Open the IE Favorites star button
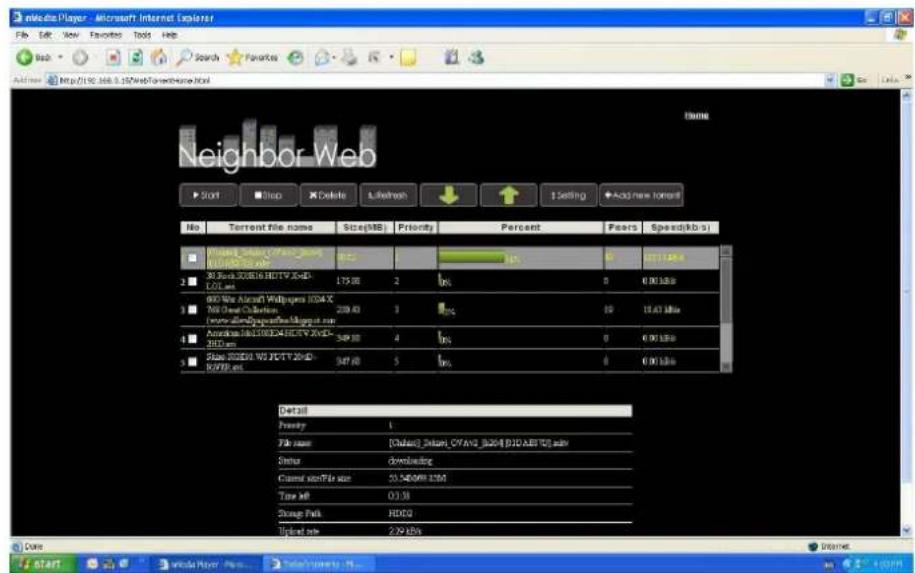915x573 pixels. (x=253, y=57)
